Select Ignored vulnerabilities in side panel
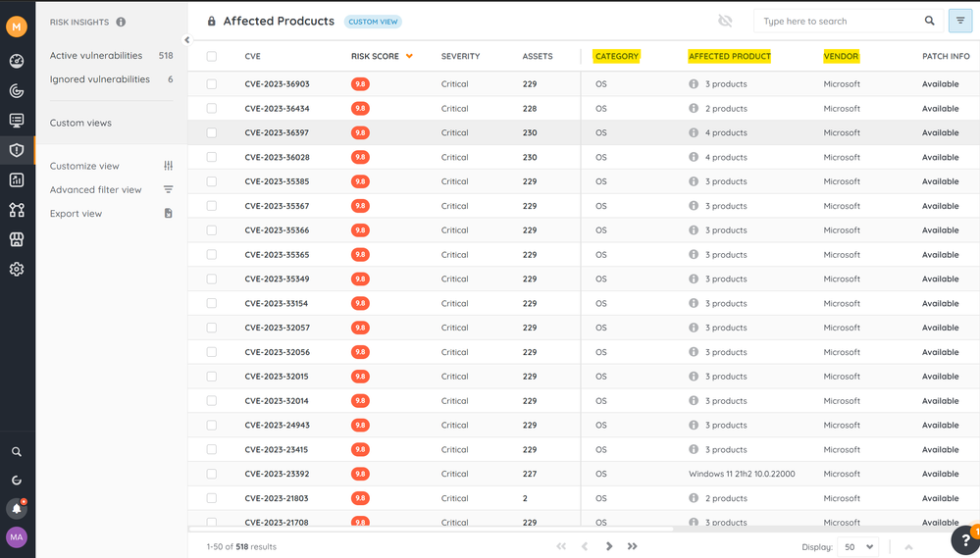The width and height of the screenshot is (980, 558). [x=100, y=79]
